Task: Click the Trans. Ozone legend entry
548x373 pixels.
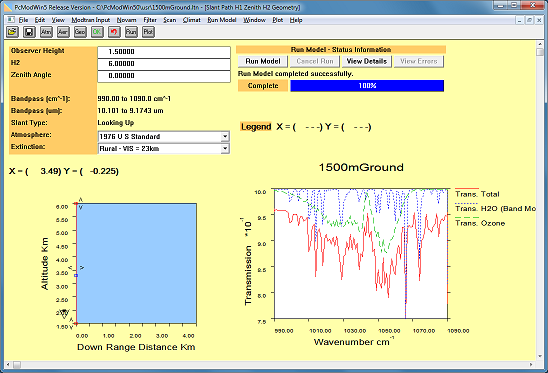Action: (480, 223)
